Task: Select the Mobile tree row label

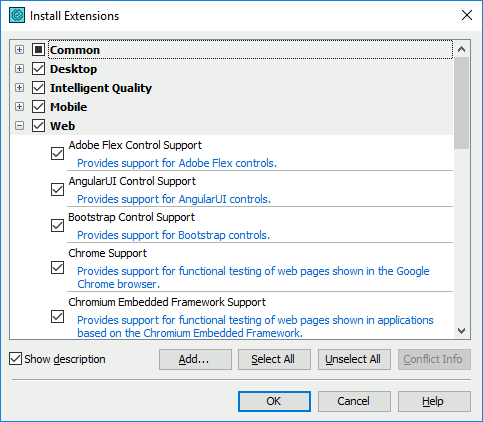Action: (x=68, y=107)
